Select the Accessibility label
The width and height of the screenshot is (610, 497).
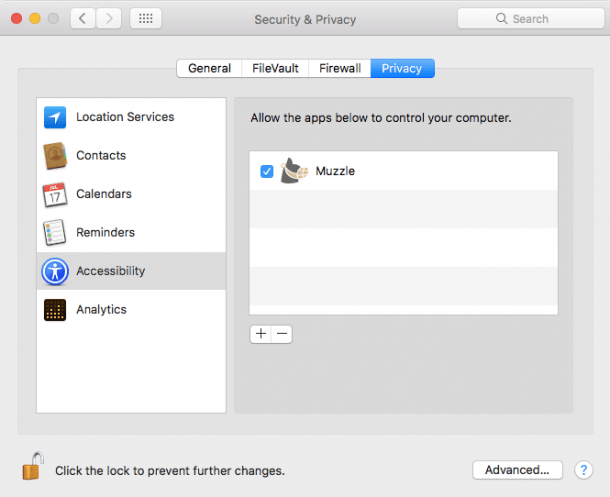(x=110, y=271)
